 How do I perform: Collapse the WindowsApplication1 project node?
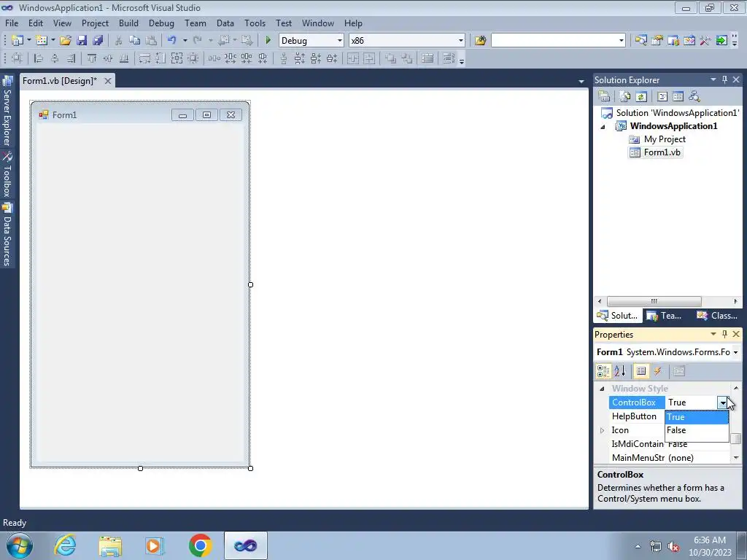pyautogui.click(x=603, y=126)
